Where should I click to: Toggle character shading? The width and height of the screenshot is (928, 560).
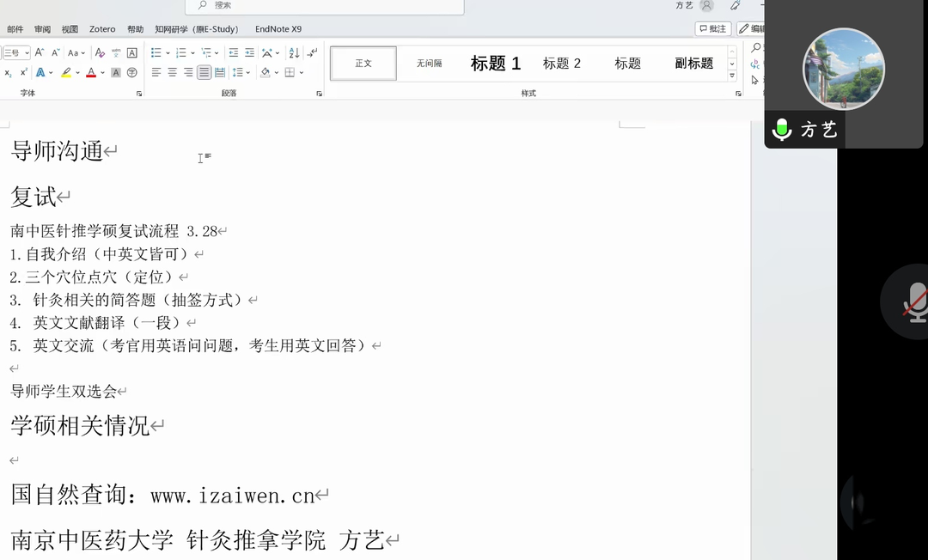point(116,72)
